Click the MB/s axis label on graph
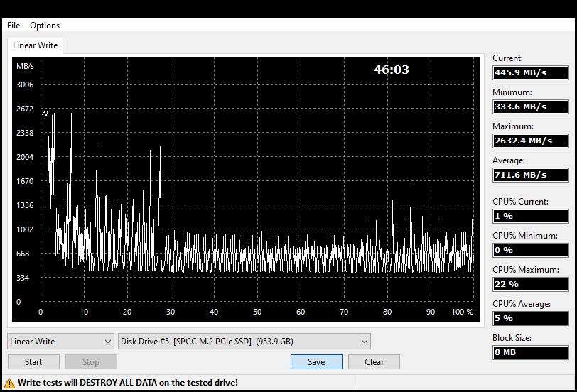The width and height of the screenshot is (577, 392). click(25, 66)
